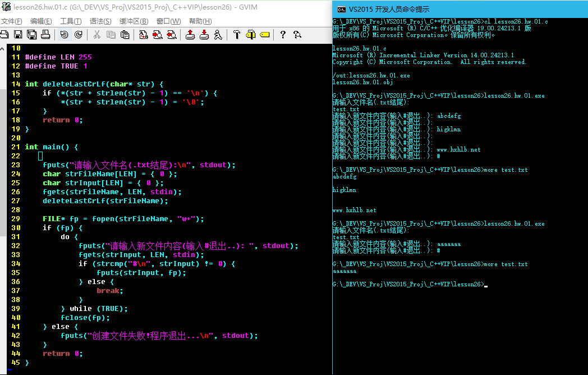The width and height of the screenshot is (588, 375).
Task: Click the Find Next toolbar icon
Action: click(157, 35)
